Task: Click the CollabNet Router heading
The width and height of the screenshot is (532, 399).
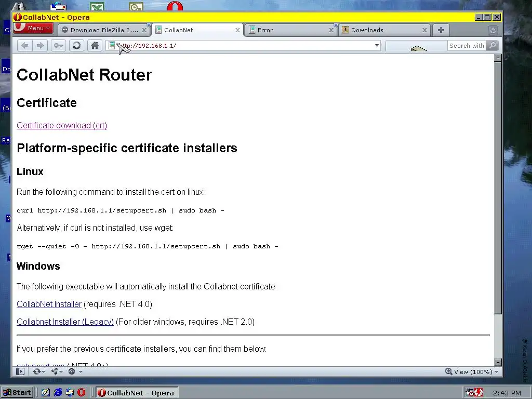Action: click(x=84, y=75)
